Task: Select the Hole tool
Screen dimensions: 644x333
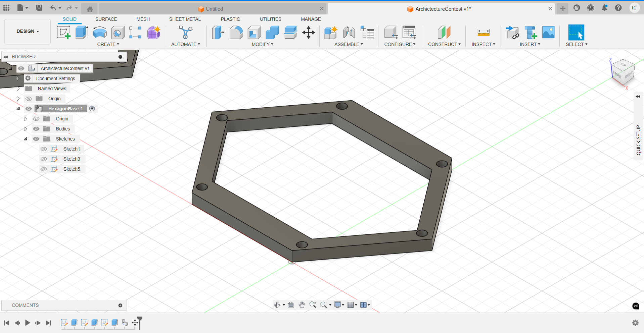Action: point(118,33)
